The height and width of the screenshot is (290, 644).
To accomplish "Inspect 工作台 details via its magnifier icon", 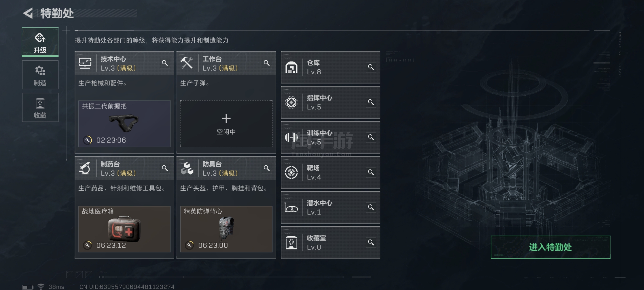I will [x=267, y=63].
